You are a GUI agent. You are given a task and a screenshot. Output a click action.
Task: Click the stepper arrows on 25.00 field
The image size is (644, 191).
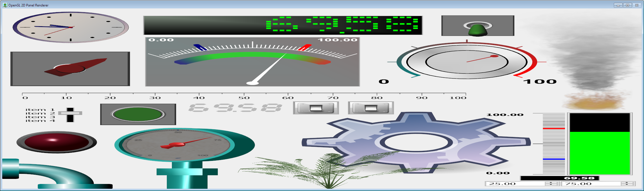551,184
